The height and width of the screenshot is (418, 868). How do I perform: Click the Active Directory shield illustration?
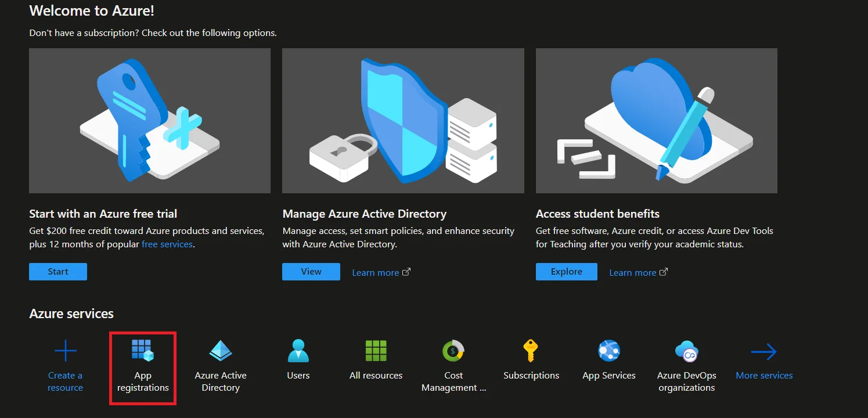coord(403,121)
